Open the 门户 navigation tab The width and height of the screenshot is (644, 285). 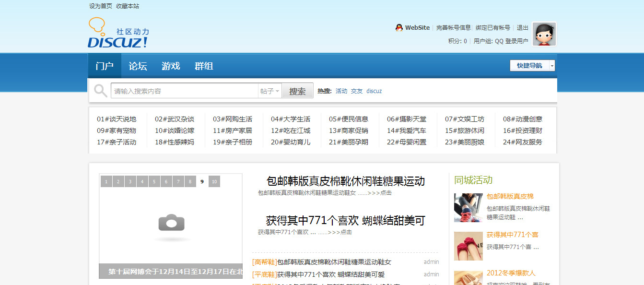click(105, 66)
